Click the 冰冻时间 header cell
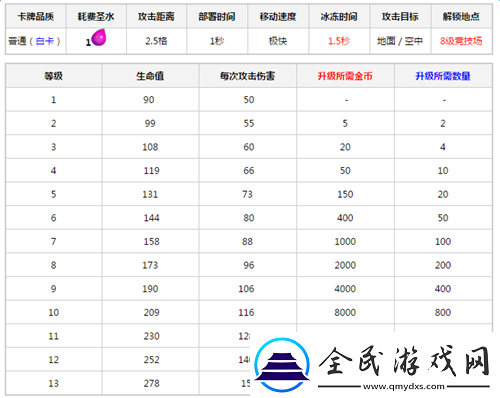The width and height of the screenshot is (500, 398). click(339, 16)
